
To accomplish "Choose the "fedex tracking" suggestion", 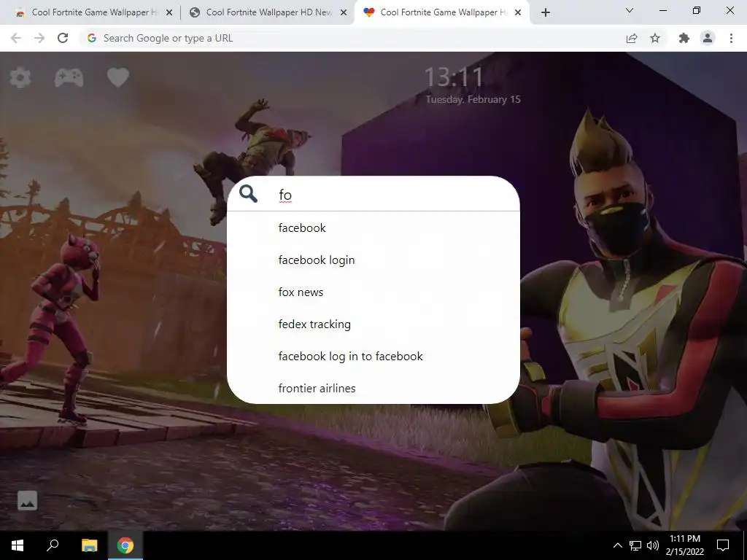I will tap(373, 324).
